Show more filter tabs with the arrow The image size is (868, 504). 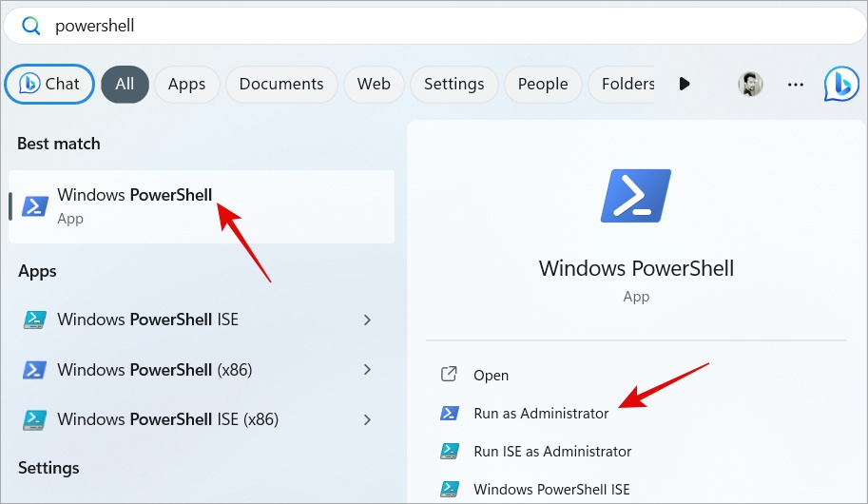685,84
